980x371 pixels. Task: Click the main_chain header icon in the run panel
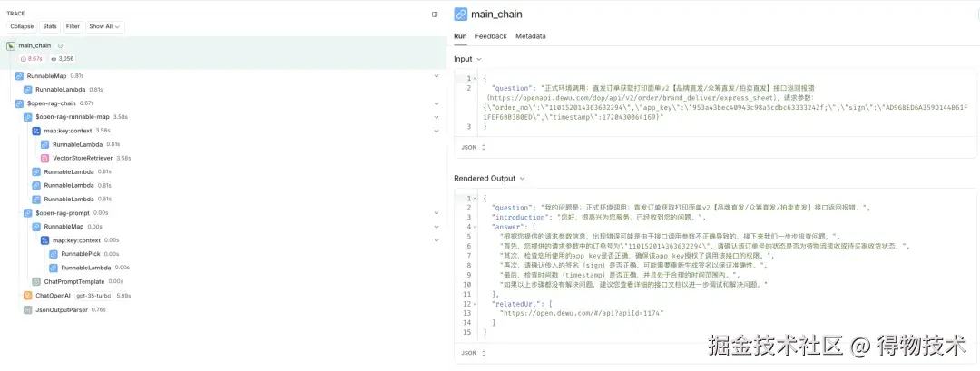point(461,15)
